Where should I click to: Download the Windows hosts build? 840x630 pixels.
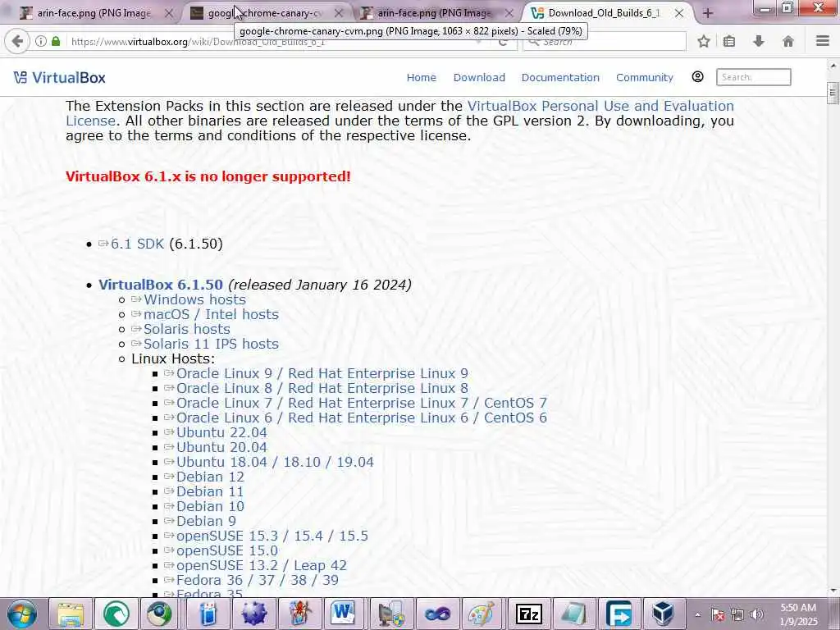194,299
